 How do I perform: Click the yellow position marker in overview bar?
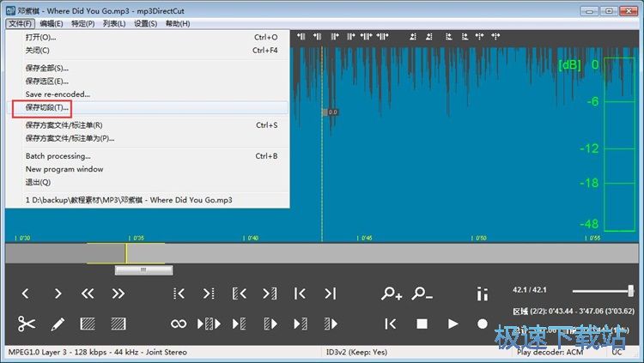(126, 253)
